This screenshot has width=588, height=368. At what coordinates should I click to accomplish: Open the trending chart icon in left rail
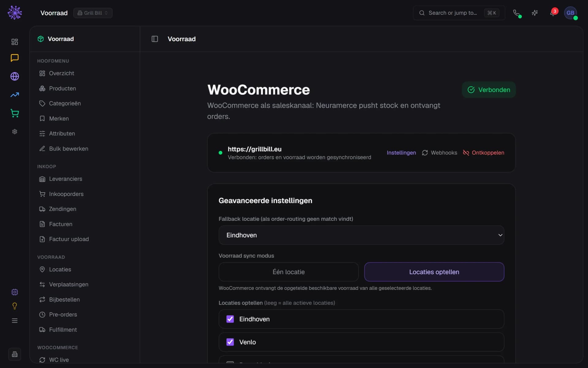click(x=15, y=95)
